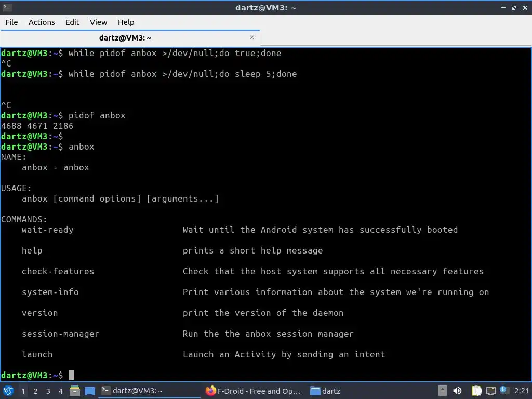Open the update notifier tray icon
The width and height of the screenshot is (532, 399).
(x=503, y=390)
